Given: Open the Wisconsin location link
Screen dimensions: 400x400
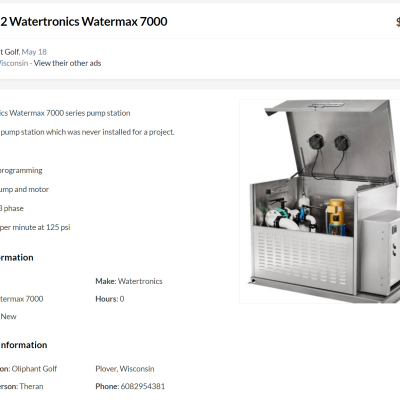Looking at the screenshot, I should coord(14,63).
